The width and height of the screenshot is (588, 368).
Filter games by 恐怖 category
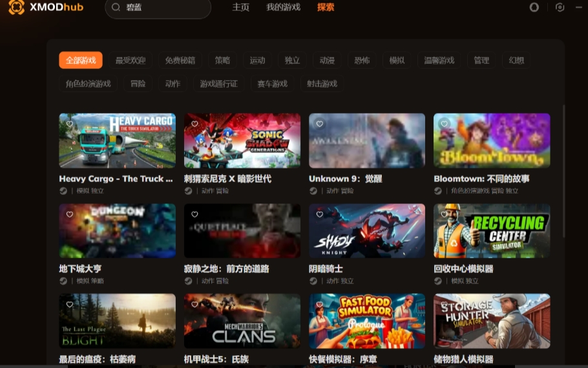point(362,61)
